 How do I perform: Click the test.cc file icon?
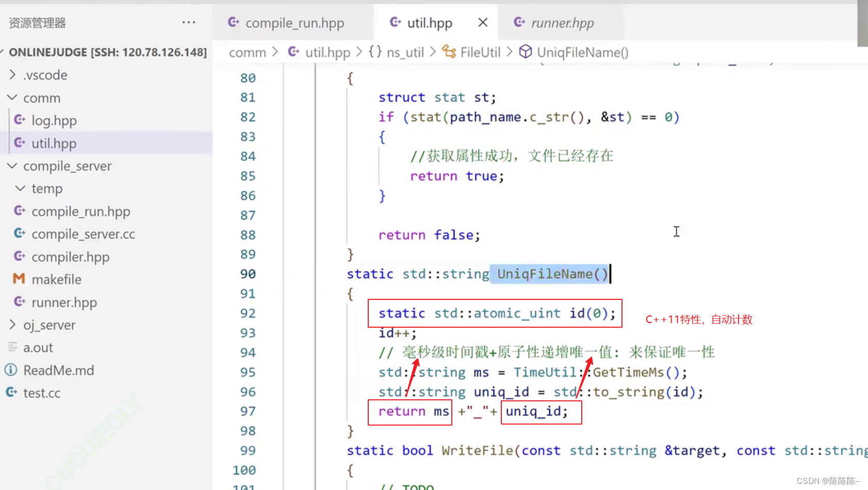click(11, 392)
